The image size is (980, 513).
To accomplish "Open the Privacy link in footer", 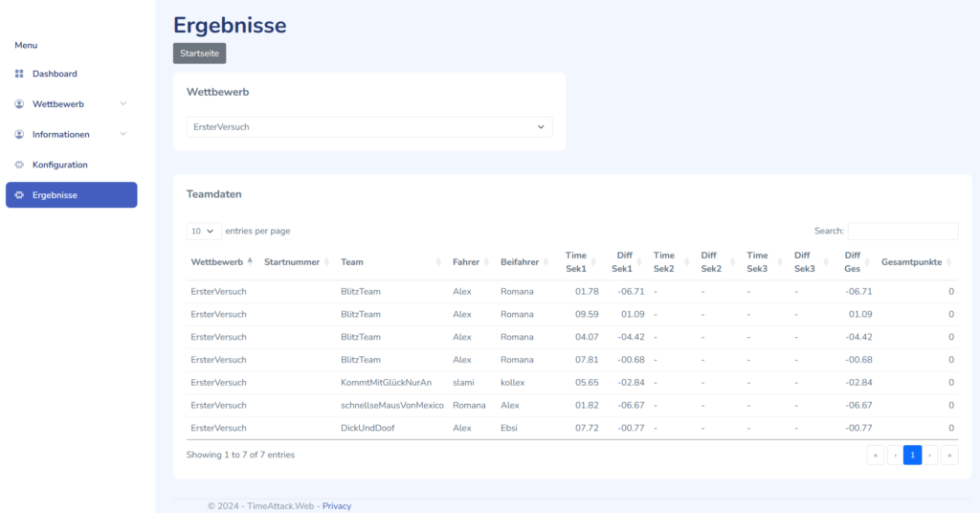I will pos(336,506).
